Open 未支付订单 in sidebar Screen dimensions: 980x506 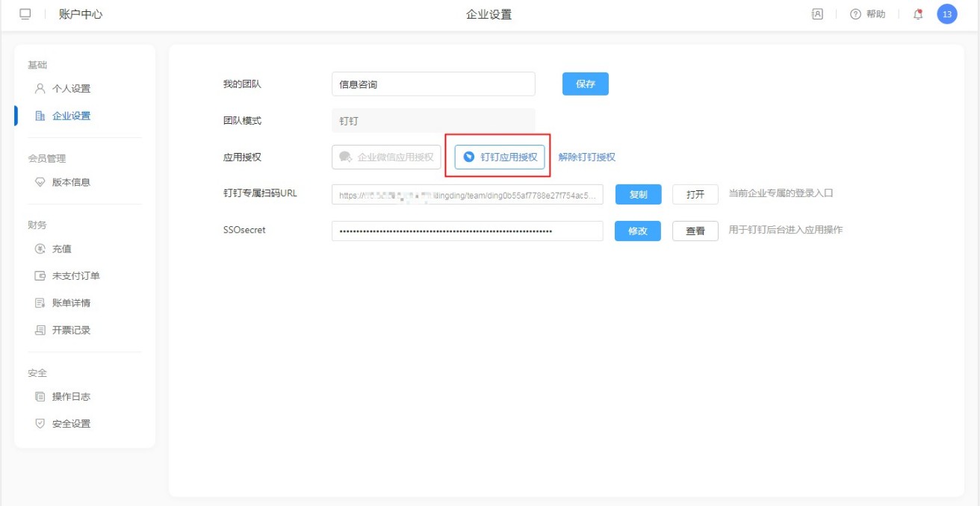point(75,276)
